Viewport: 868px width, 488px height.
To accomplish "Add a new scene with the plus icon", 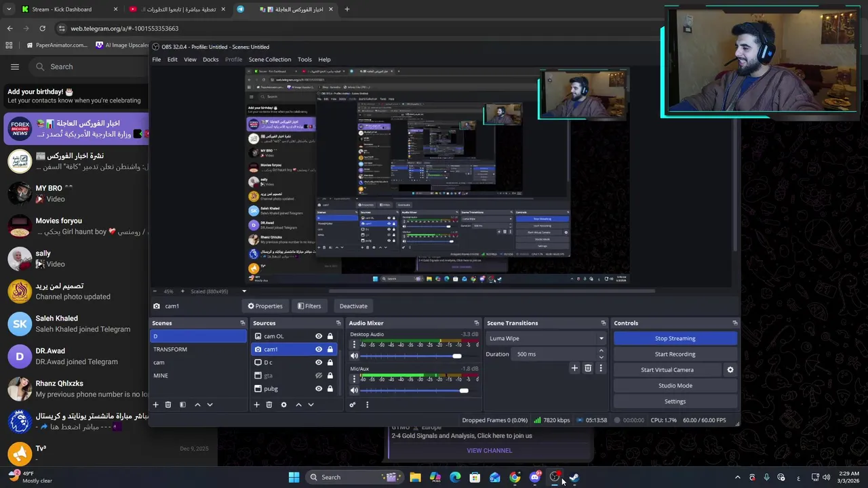I will point(155,405).
